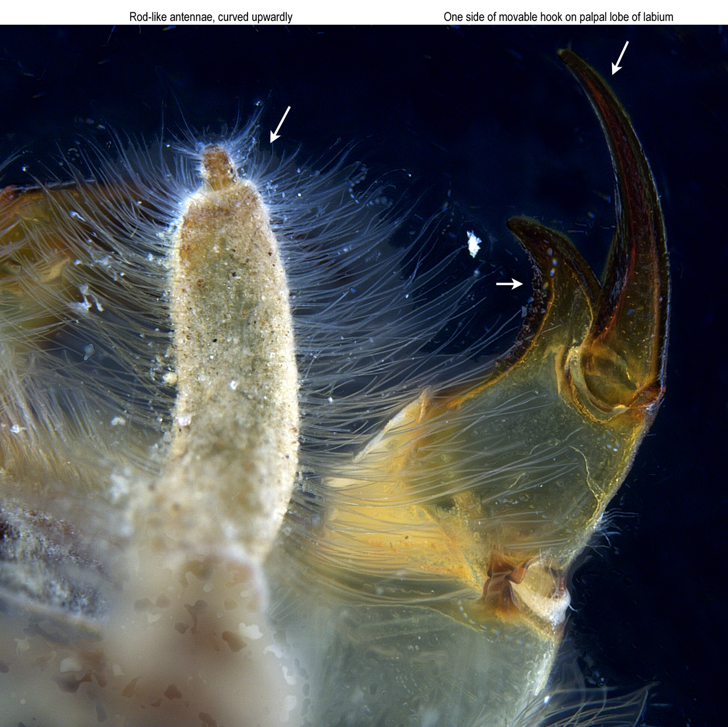Click the horizontal arrow beside the small hook
The image size is (728, 727).
point(509,283)
